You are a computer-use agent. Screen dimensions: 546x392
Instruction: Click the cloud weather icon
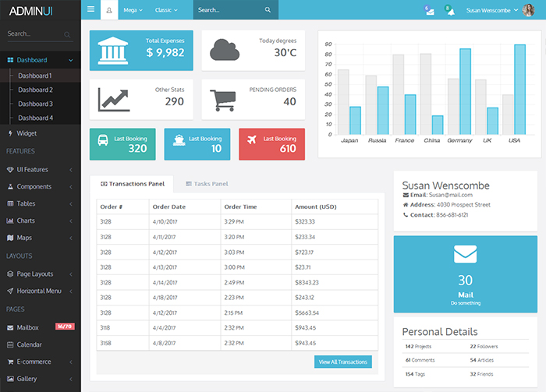click(x=224, y=51)
